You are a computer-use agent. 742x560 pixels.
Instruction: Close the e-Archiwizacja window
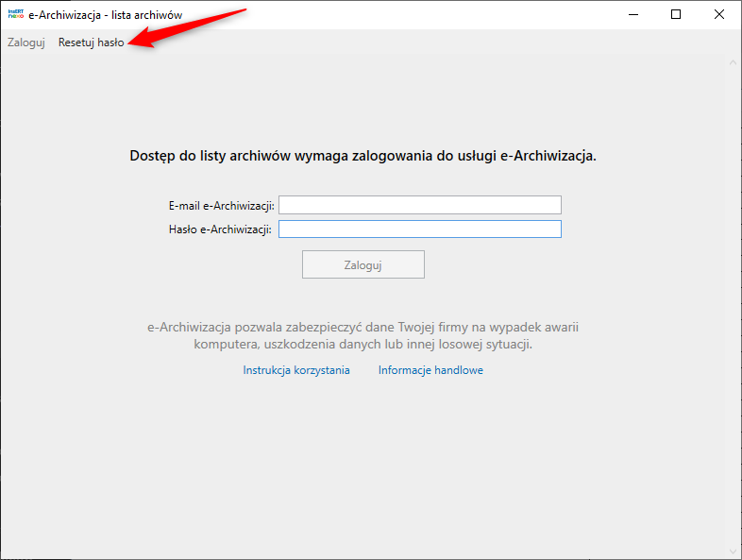pyautogui.click(x=718, y=15)
